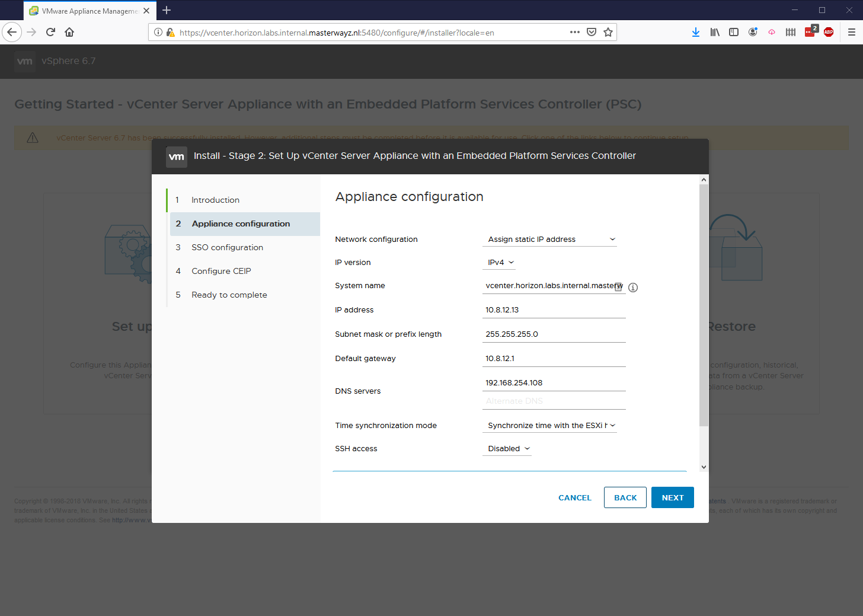Click the pink cloud extension icon
Viewport: 863px width, 616px height.
coord(772,32)
